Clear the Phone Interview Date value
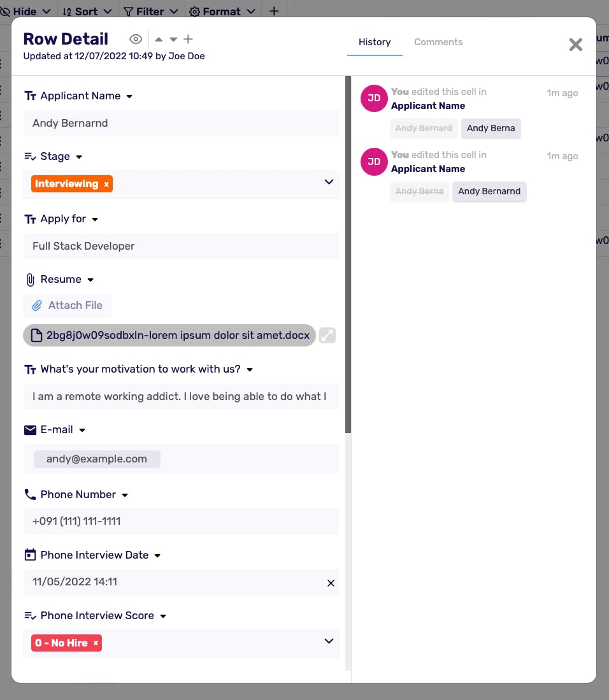 pos(331,583)
